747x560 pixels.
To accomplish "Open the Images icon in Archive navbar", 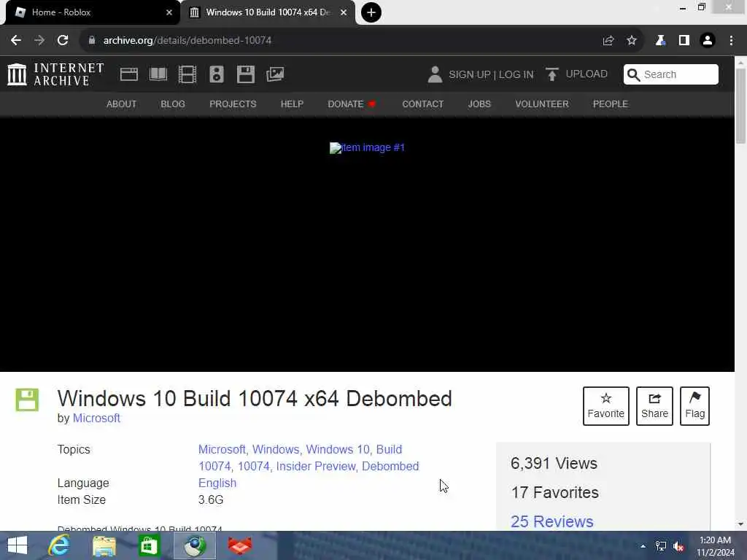I will coord(275,74).
